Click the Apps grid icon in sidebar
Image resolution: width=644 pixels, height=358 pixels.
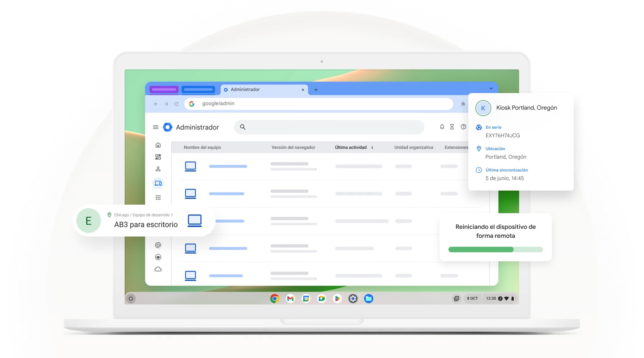point(158,197)
